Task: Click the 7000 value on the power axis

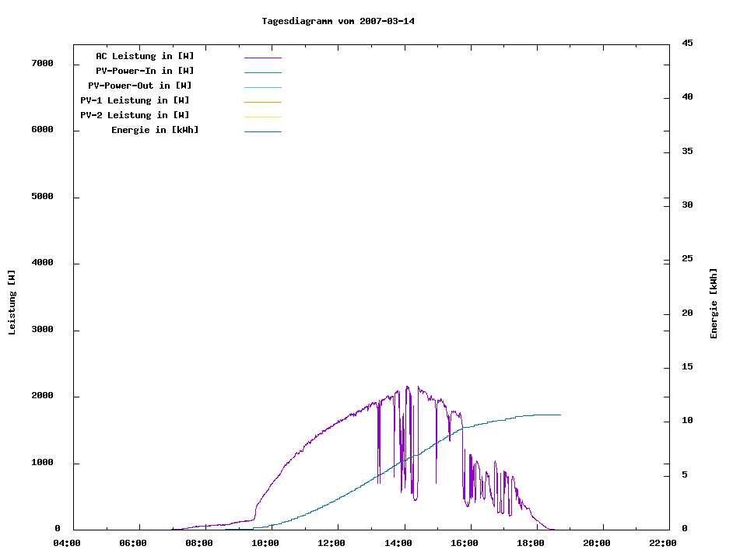Action: [41, 64]
